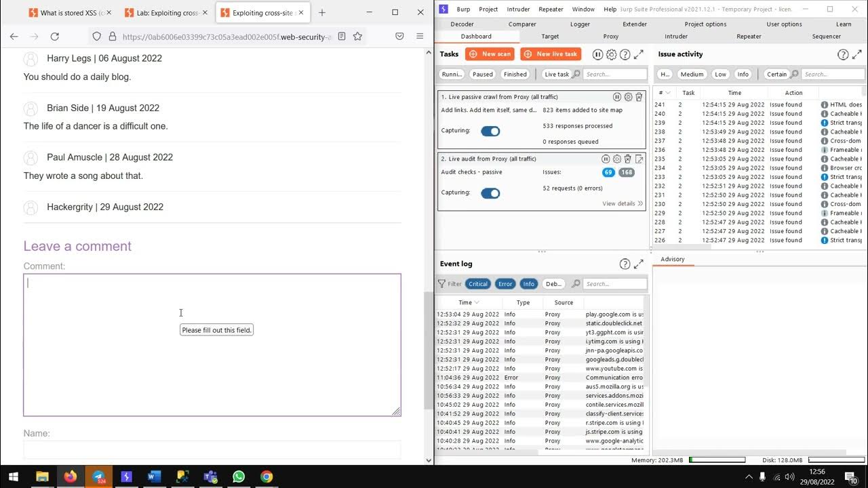The width and height of the screenshot is (868, 488).
Task: Switch to the Proxy tab
Action: point(610,37)
